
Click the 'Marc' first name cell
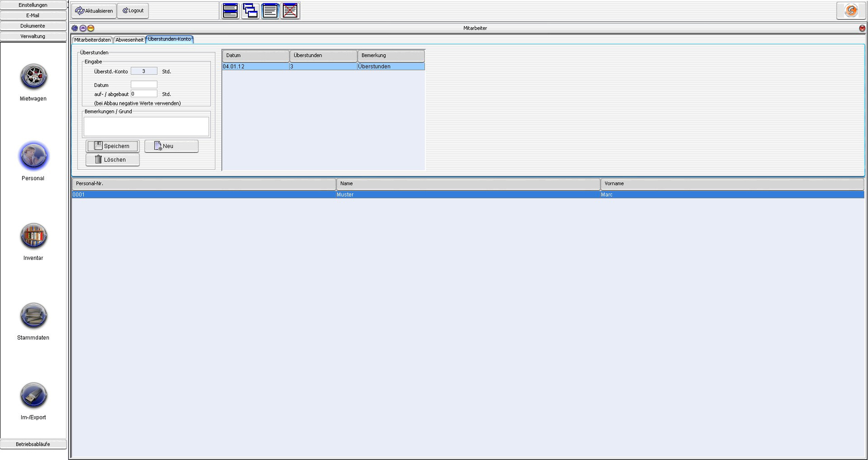(x=732, y=194)
